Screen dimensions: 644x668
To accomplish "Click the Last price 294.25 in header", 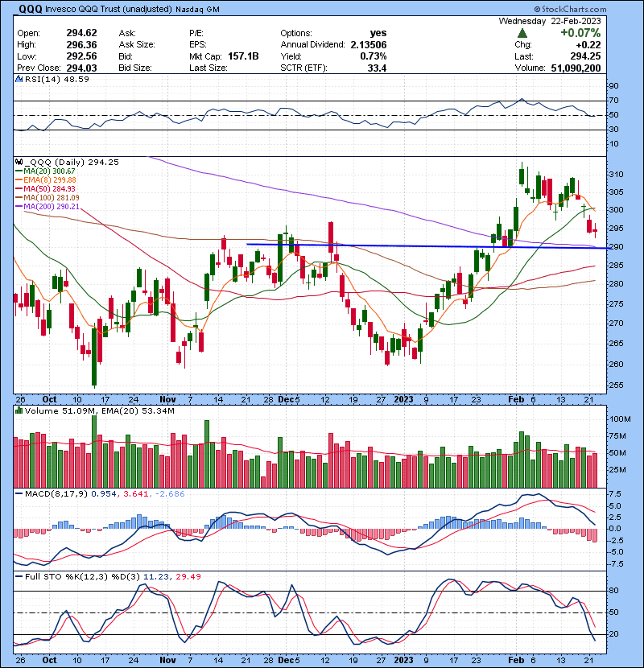I will 585,56.
